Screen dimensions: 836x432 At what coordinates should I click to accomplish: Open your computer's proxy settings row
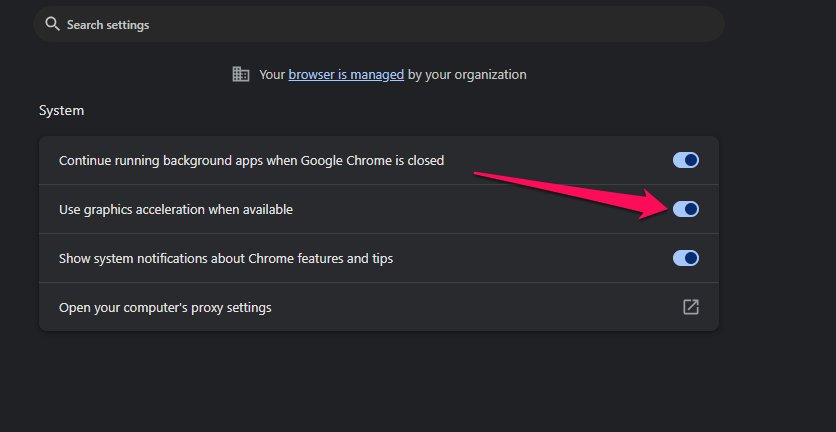click(x=378, y=307)
